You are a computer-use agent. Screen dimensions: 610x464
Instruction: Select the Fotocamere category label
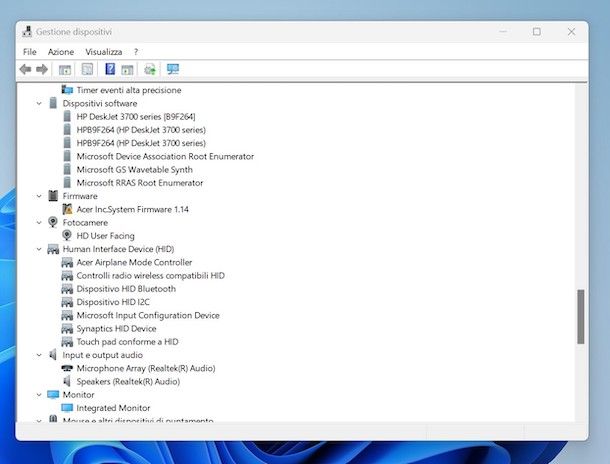(85, 222)
